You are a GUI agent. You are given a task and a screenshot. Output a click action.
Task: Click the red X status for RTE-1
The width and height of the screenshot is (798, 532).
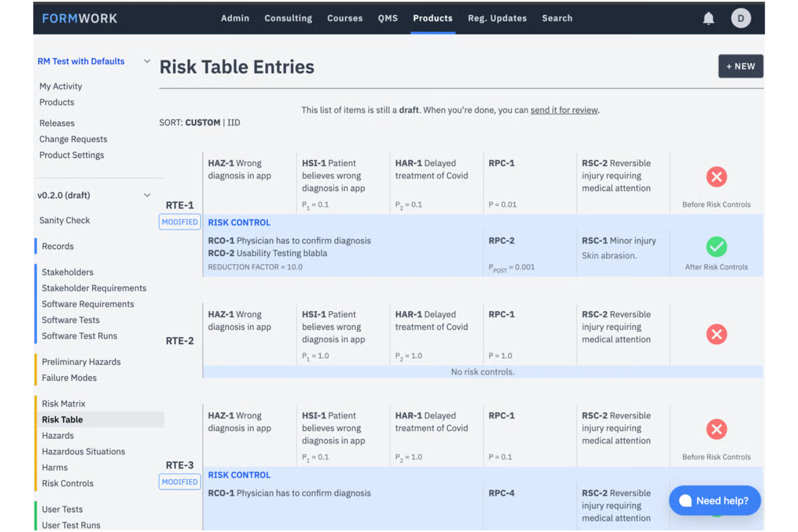tap(717, 177)
